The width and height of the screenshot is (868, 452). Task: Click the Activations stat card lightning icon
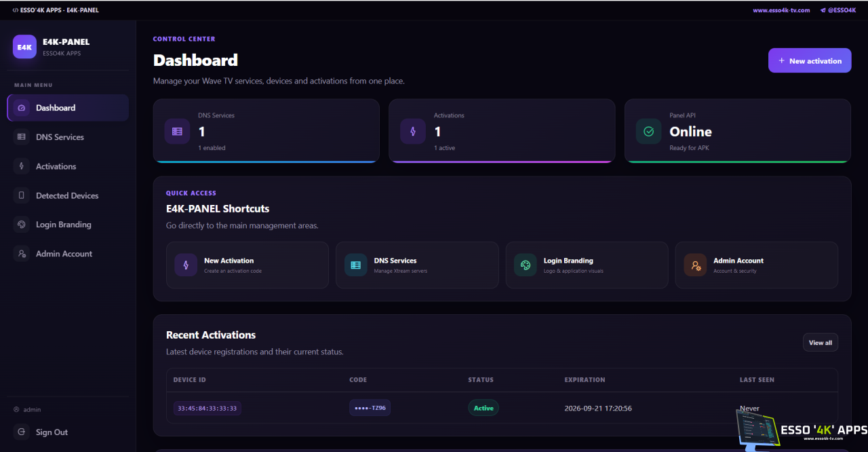point(413,131)
